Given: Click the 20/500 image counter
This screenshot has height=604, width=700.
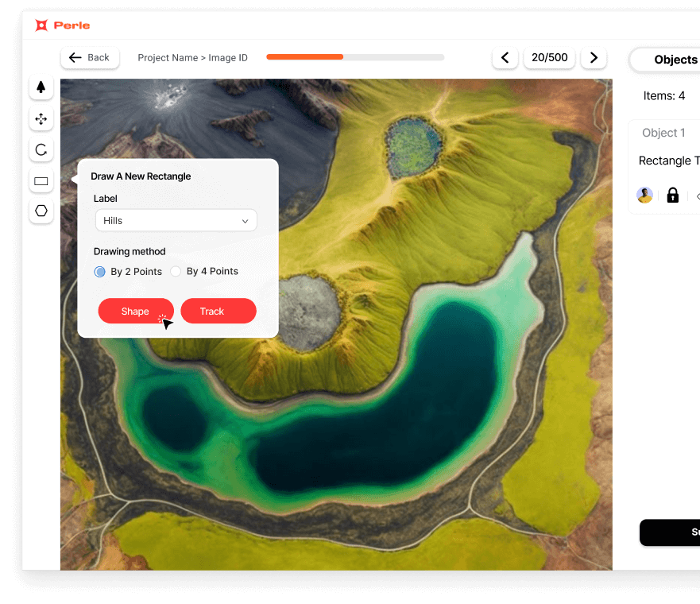Looking at the screenshot, I should tap(549, 57).
